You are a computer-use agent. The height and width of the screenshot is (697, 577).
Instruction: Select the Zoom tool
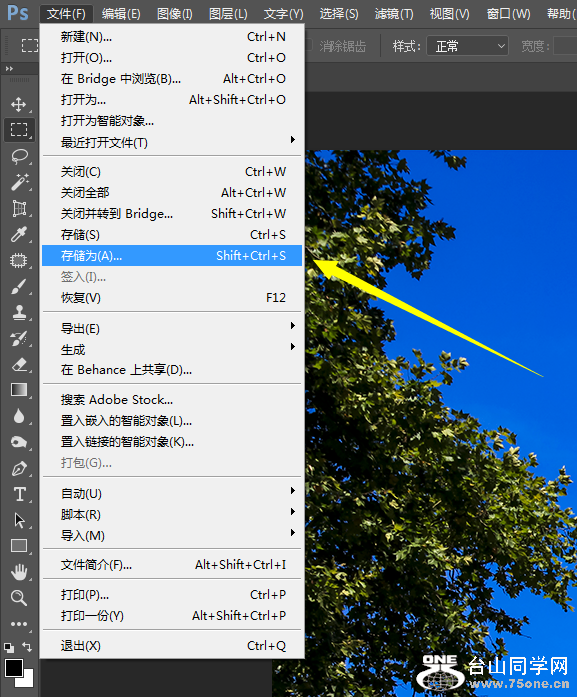tap(19, 598)
